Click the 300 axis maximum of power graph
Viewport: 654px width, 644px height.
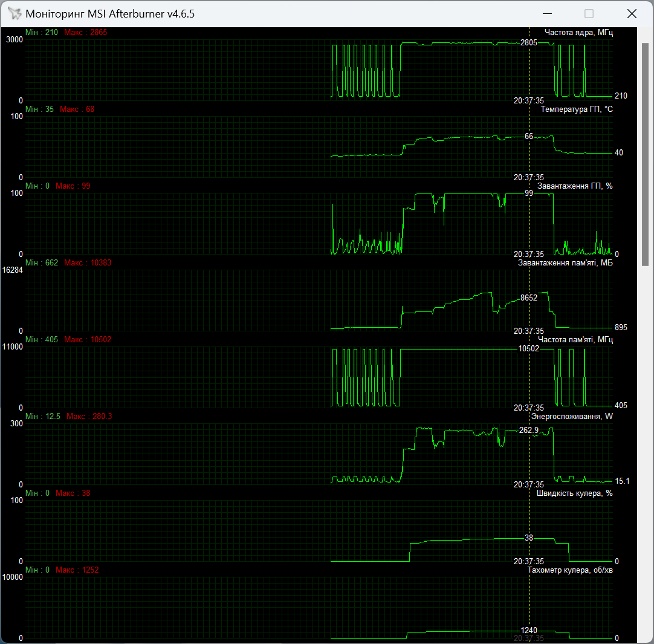pos(17,424)
